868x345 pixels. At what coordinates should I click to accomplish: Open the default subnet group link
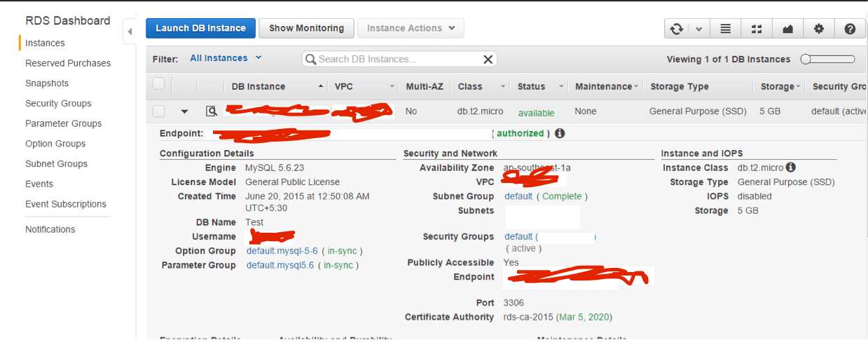(518, 196)
